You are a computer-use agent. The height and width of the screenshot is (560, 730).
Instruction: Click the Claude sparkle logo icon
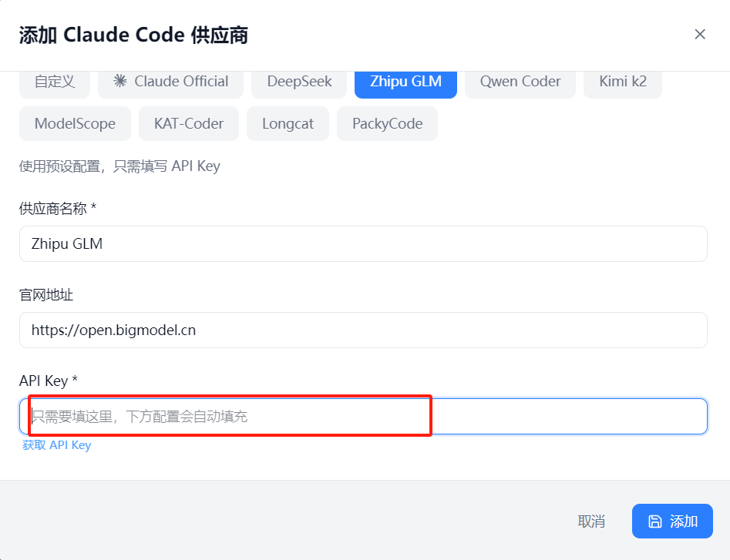click(119, 82)
